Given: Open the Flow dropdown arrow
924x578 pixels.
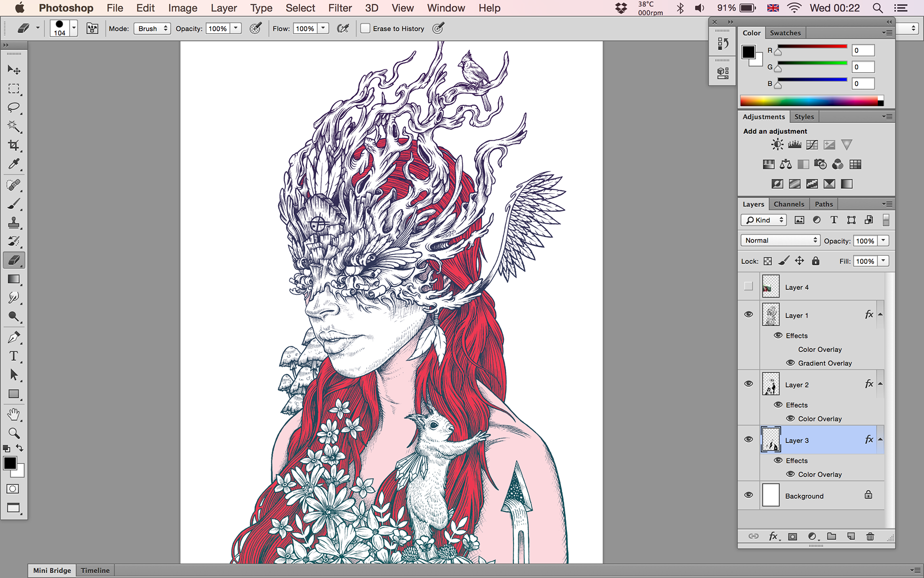Looking at the screenshot, I should point(323,28).
